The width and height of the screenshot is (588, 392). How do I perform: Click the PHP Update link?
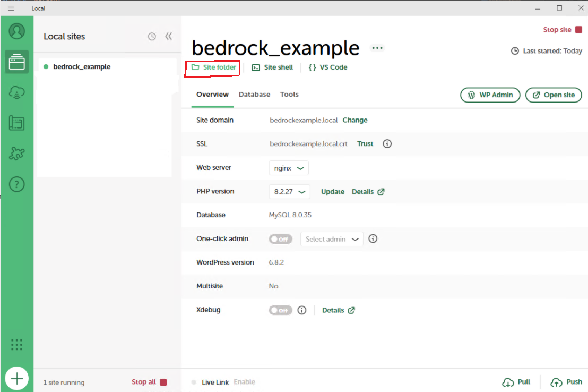[333, 192]
